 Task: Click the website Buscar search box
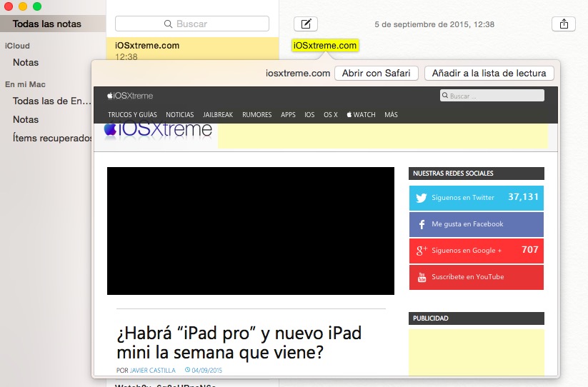tap(492, 96)
